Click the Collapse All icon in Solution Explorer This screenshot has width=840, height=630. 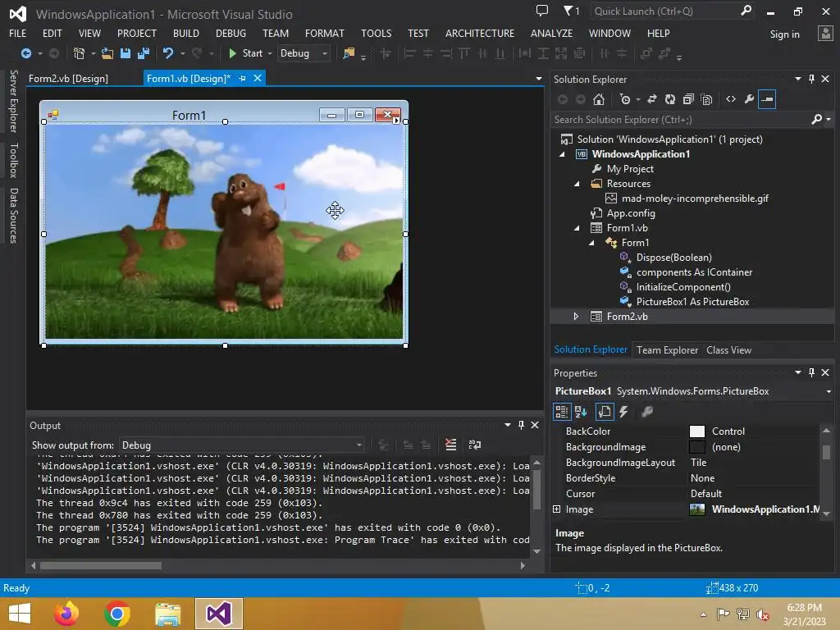(x=688, y=99)
